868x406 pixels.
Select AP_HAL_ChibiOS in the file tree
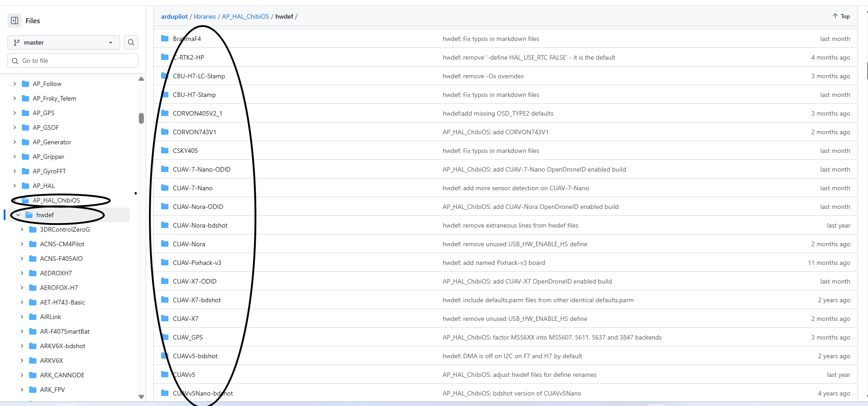coord(56,200)
